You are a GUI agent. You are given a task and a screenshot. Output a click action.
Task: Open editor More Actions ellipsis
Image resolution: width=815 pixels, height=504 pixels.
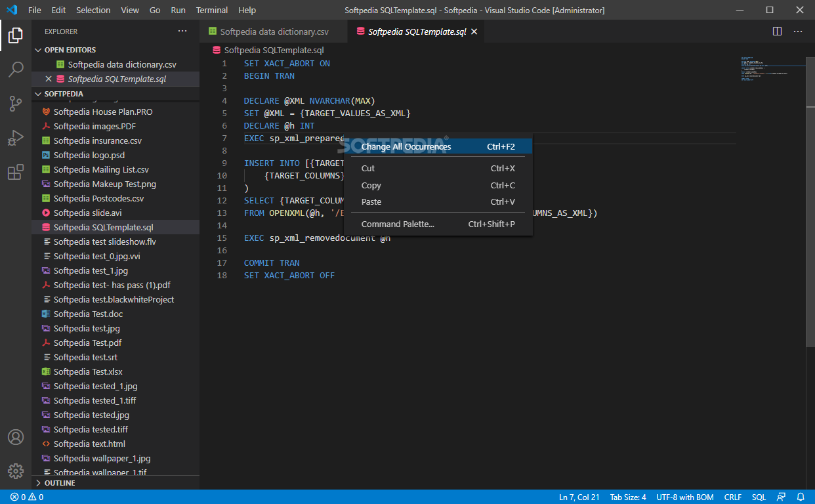(x=798, y=31)
